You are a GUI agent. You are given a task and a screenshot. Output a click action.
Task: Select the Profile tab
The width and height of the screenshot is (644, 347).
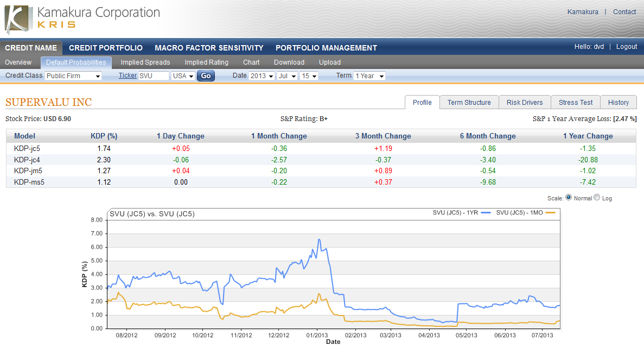click(x=422, y=103)
